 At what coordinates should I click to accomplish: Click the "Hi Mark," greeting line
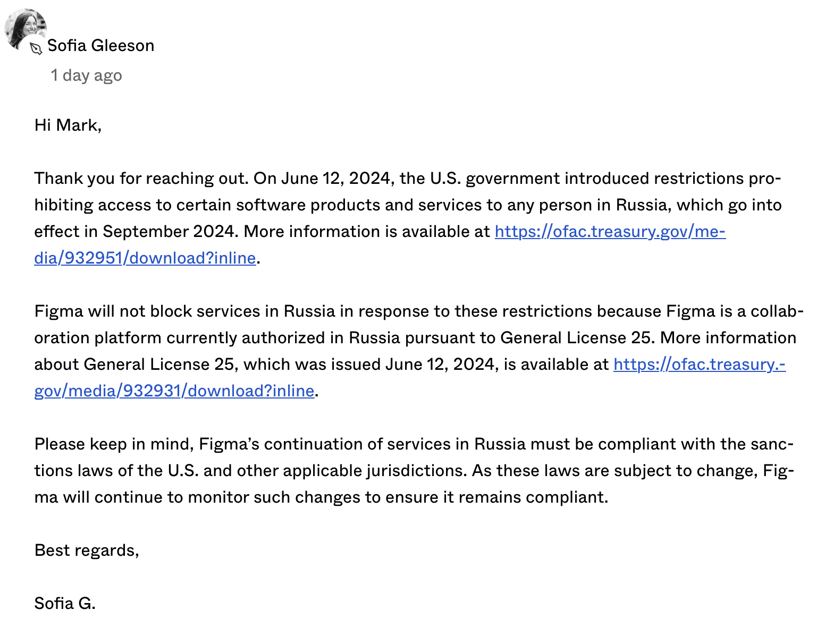[68, 125]
